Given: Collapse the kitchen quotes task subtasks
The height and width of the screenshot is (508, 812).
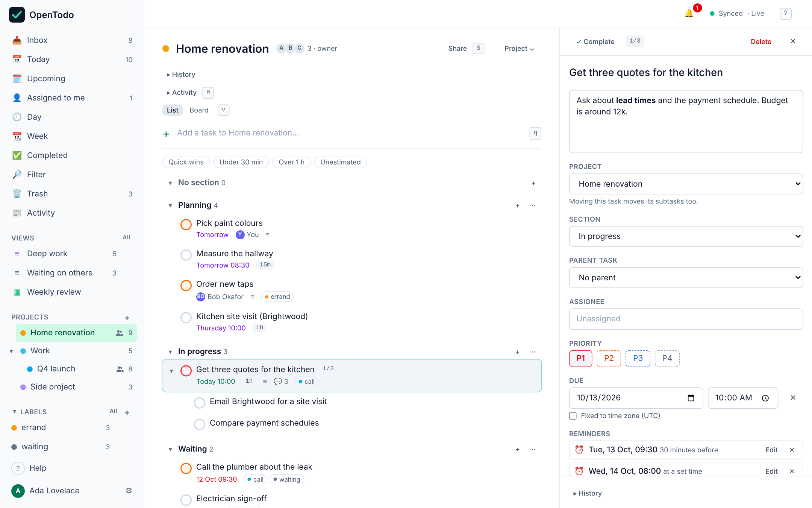Looking at the screenshot, I should (171, 371).
